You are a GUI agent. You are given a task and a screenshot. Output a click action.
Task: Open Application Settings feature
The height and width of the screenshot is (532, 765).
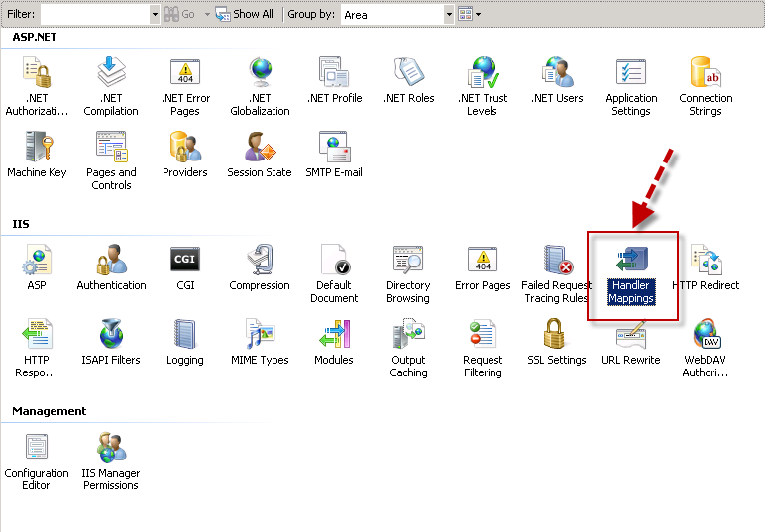(x=631, y=86)
